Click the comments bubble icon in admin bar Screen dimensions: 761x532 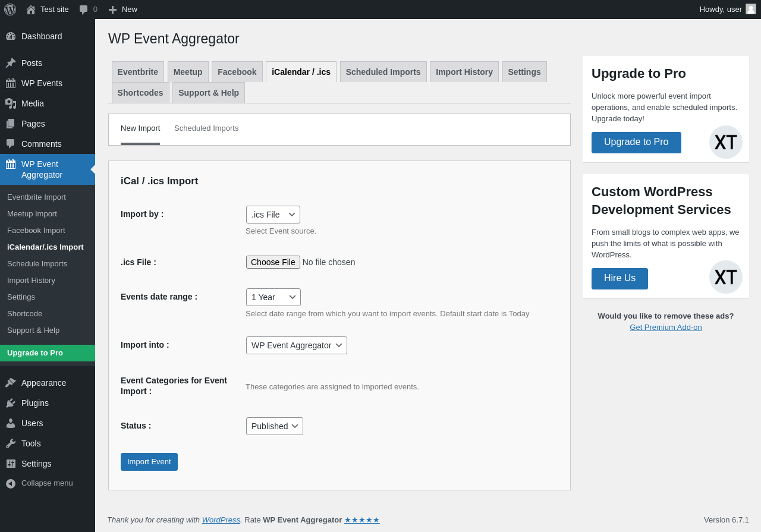tap(84, 10)
